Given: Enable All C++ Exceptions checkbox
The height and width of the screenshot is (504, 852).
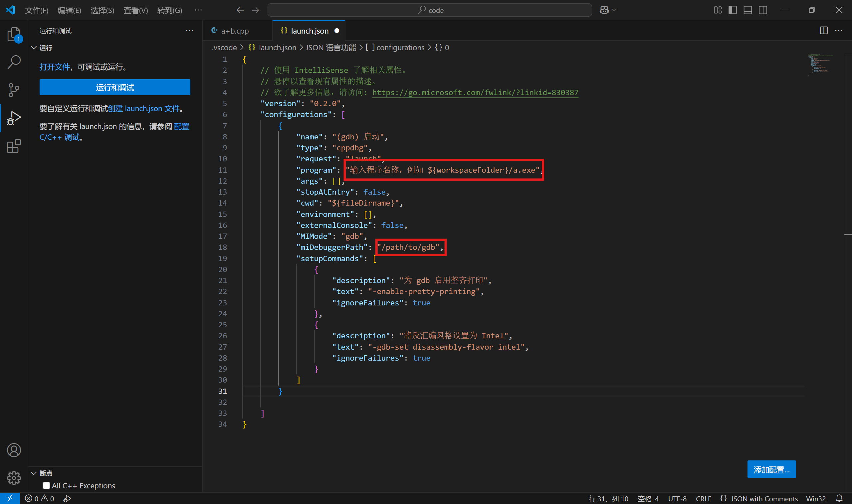Looking at the screenshot, I should (46, 485).
